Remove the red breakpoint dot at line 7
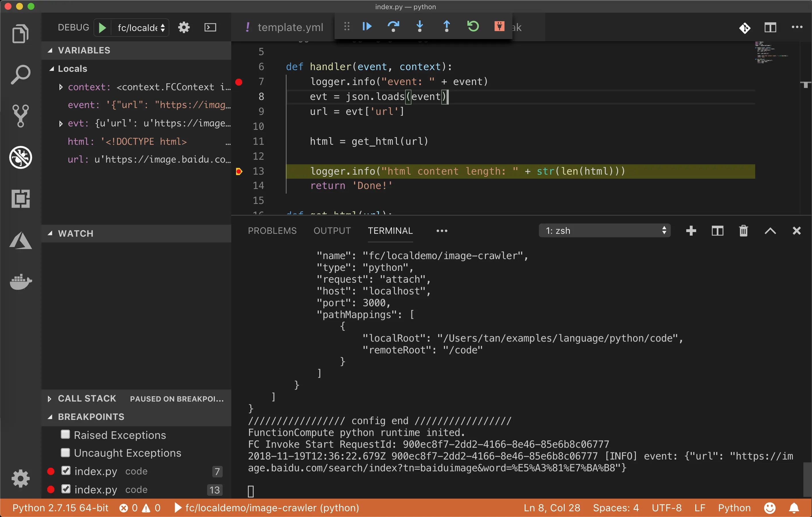Screen dimensions: 812x517 tap(239, 82)
